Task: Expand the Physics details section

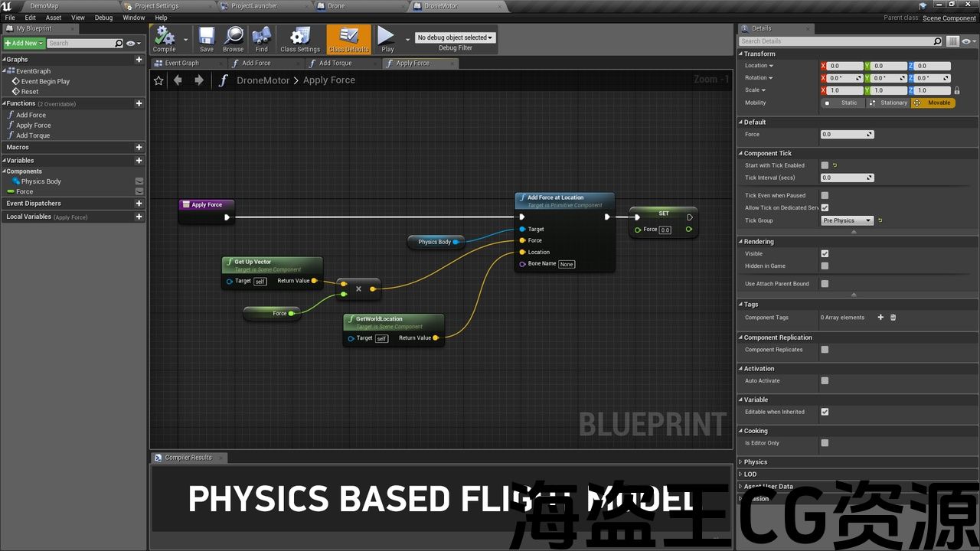Action: click(x=755, y=462)
